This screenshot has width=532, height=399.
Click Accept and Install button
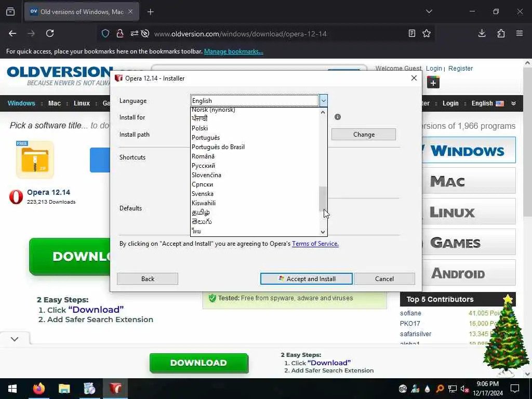coord(307,279)
